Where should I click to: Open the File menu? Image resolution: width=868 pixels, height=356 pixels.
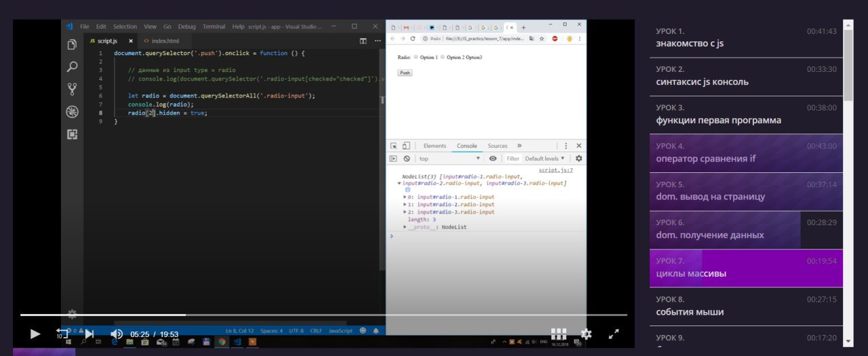85,26
